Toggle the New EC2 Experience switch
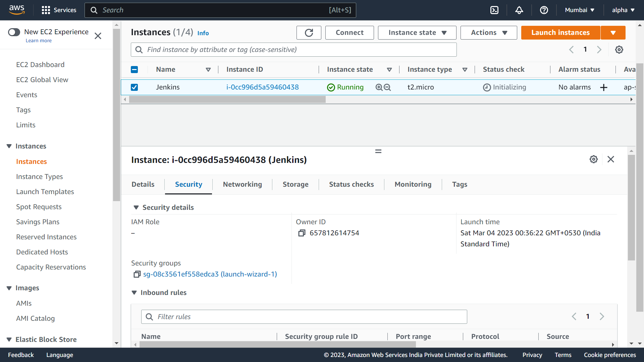This screenshot has height=362, width=644. 14,32
